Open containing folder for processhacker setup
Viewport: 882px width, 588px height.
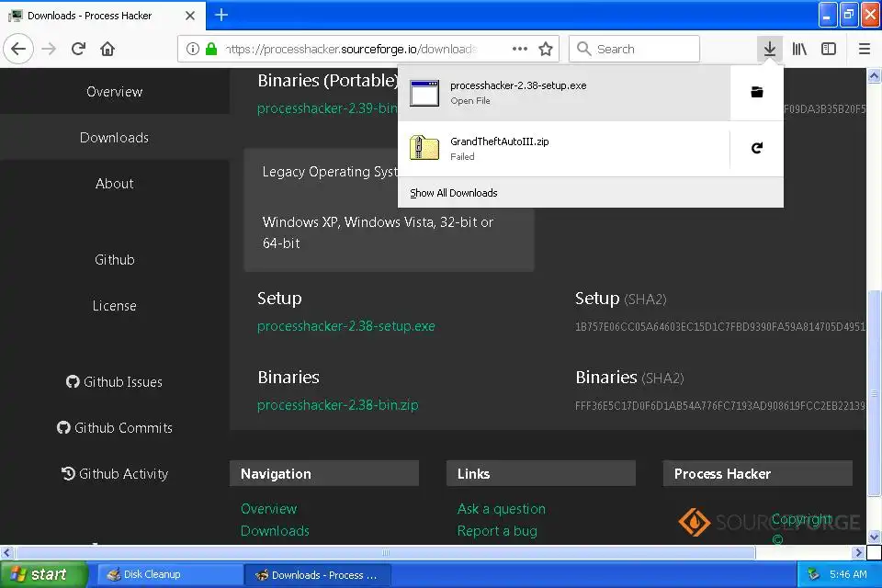click(757, 92)
